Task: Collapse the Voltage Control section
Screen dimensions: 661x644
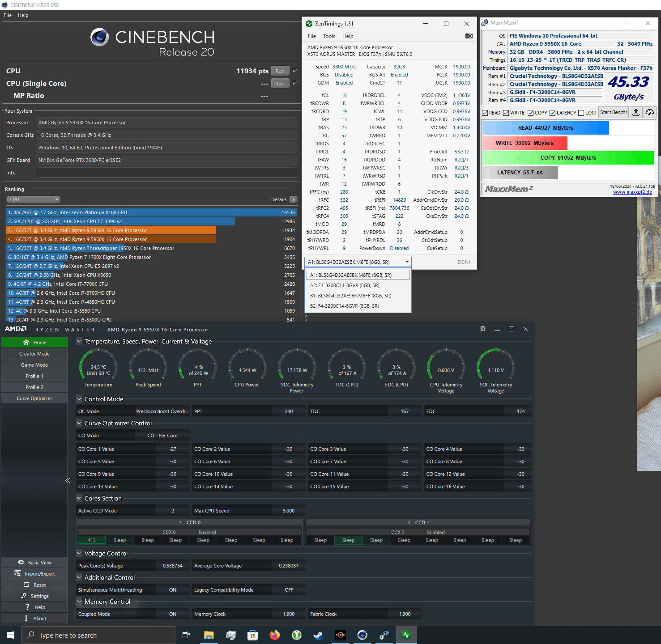Action: point(79,553)
